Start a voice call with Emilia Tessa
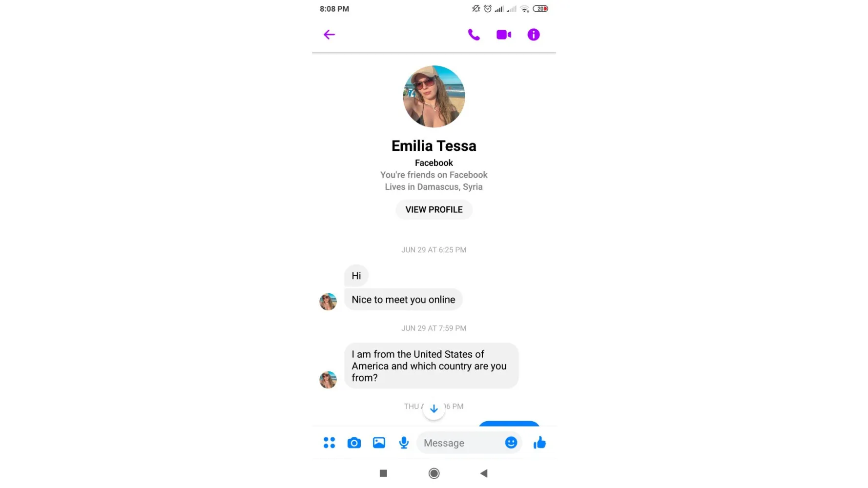The width and height of the screenshot is (868, 488). [474, 35]
